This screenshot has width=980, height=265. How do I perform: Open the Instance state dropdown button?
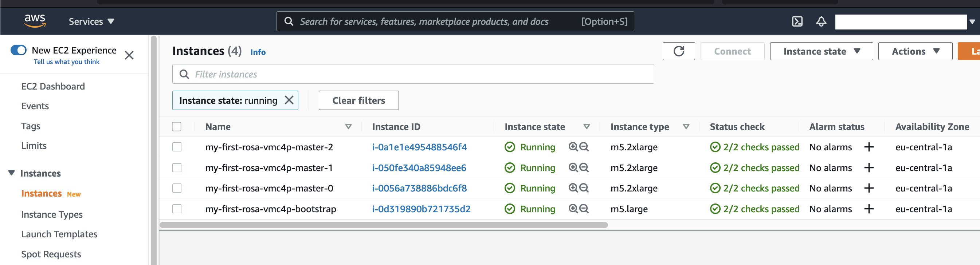click(x=821, y=51)
